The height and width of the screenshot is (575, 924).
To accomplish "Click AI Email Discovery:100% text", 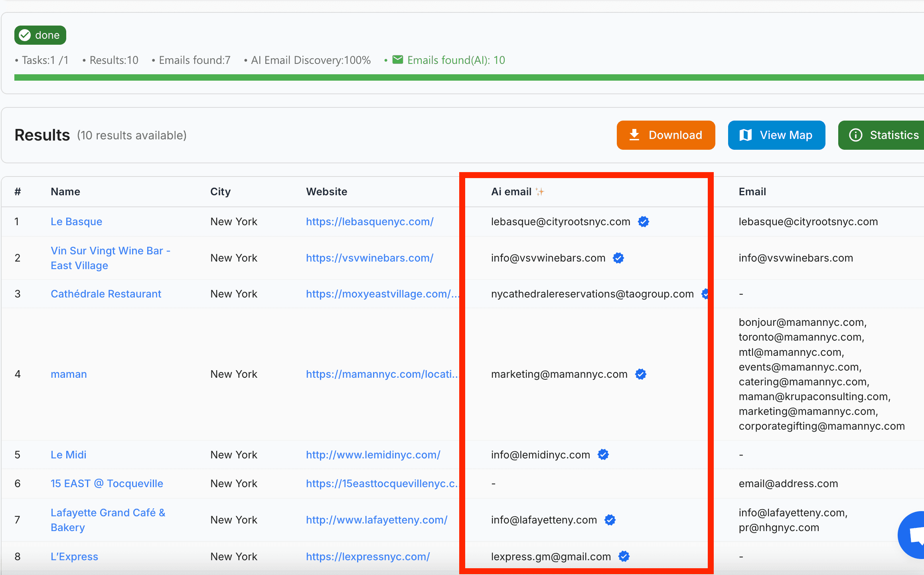I will [x=311, y=60].
